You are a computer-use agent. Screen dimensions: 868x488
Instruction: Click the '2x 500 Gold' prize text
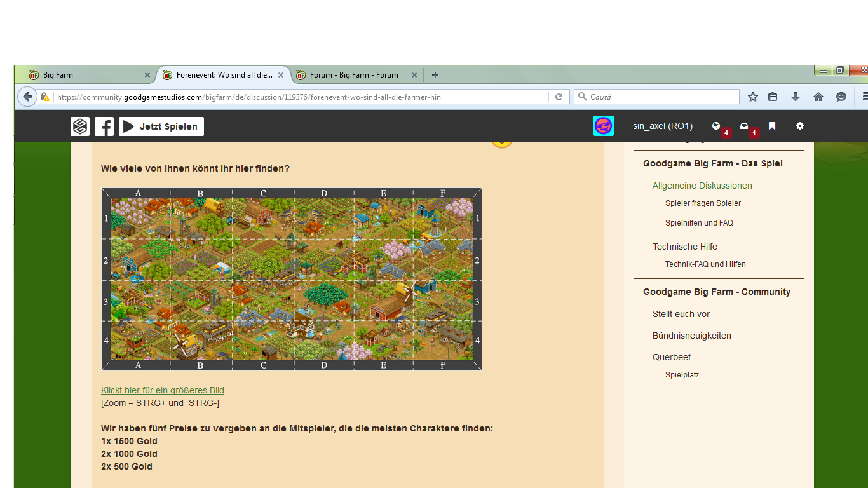(126, 466)
